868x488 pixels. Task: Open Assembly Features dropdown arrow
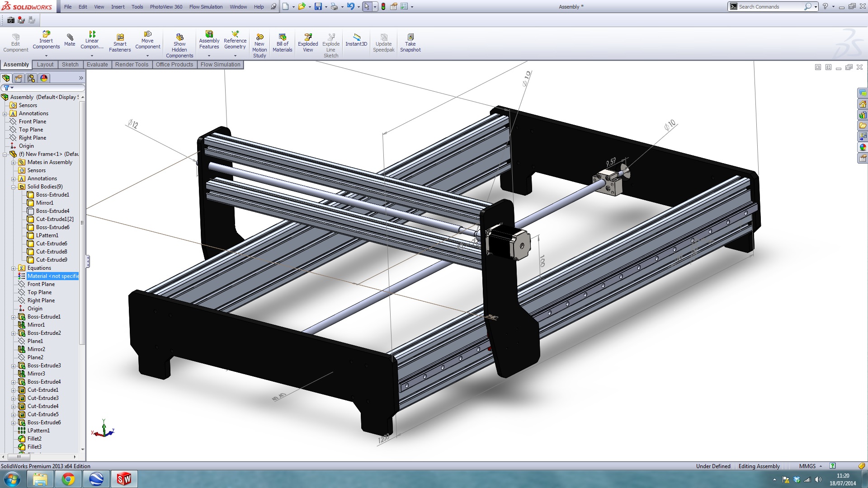coord(209,56)
